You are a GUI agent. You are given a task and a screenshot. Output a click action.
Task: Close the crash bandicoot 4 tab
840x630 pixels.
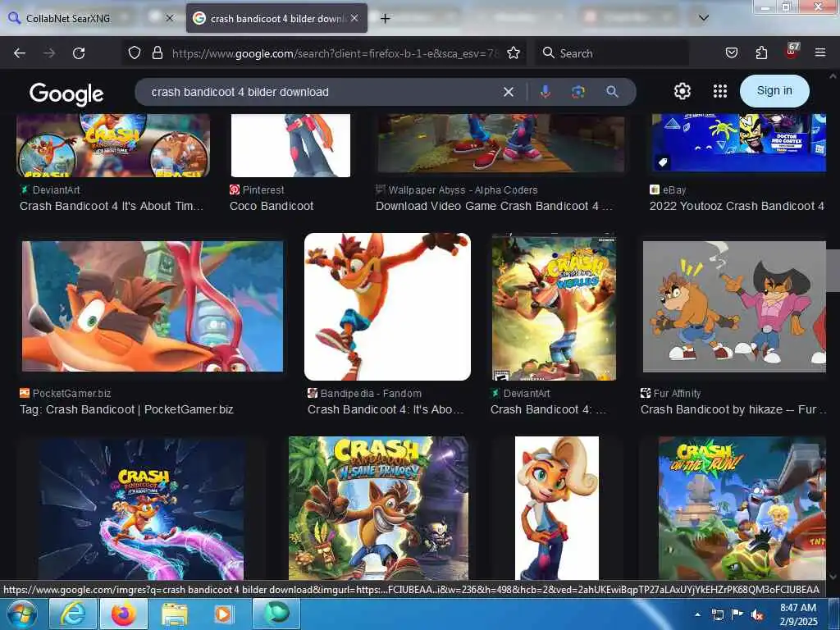pos(354,18)
